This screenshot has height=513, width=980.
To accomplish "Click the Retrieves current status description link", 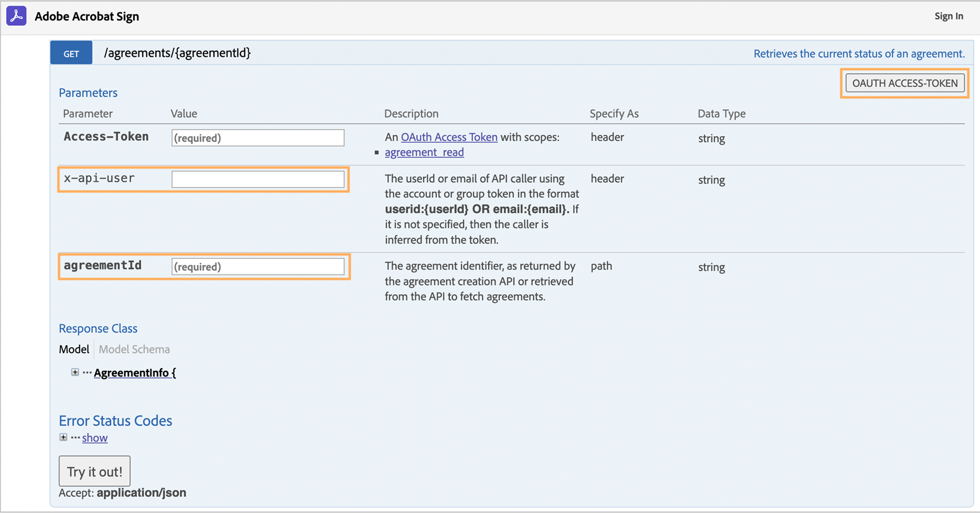I will pos(858,54).
